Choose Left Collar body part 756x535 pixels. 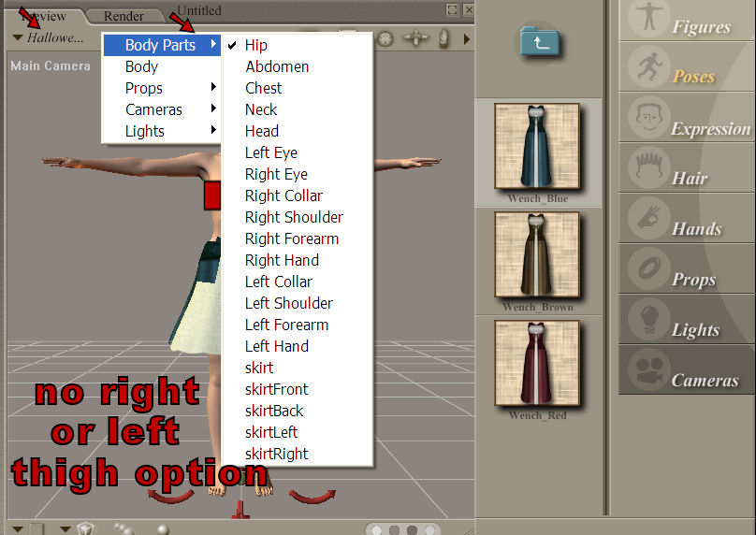click(x=298, y=282)
